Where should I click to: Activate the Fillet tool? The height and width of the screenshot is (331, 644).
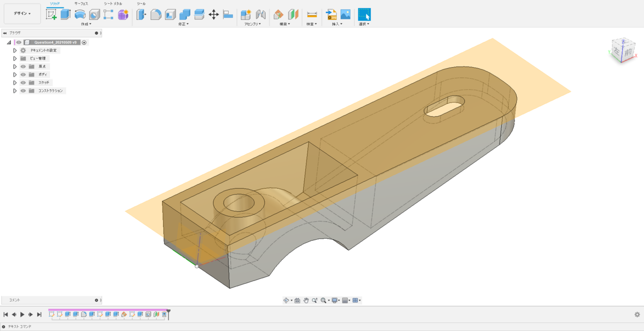(x=156, y=15)
